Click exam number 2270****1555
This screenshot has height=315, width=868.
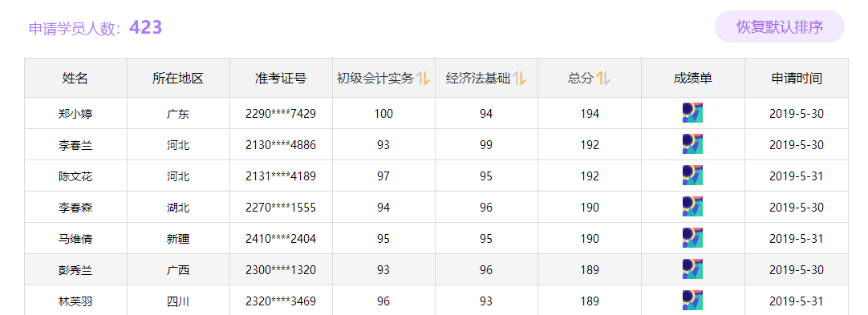pos(281,208)
